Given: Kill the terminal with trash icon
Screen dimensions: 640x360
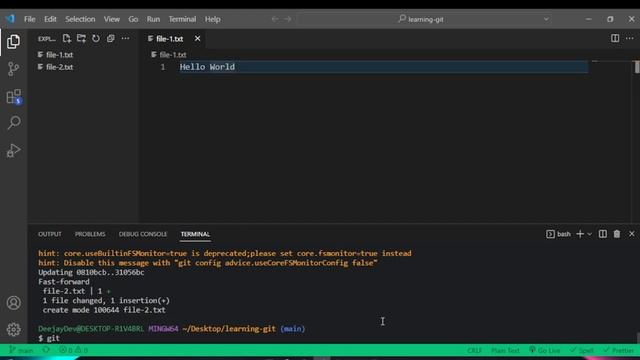Looking at the screenshot, I should tap(617, 234).
